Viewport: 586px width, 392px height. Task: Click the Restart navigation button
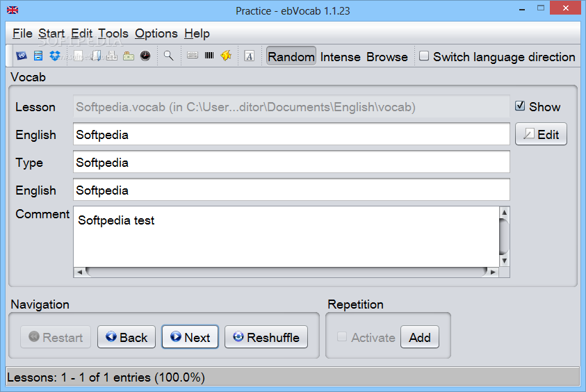[x=56, y=337]
